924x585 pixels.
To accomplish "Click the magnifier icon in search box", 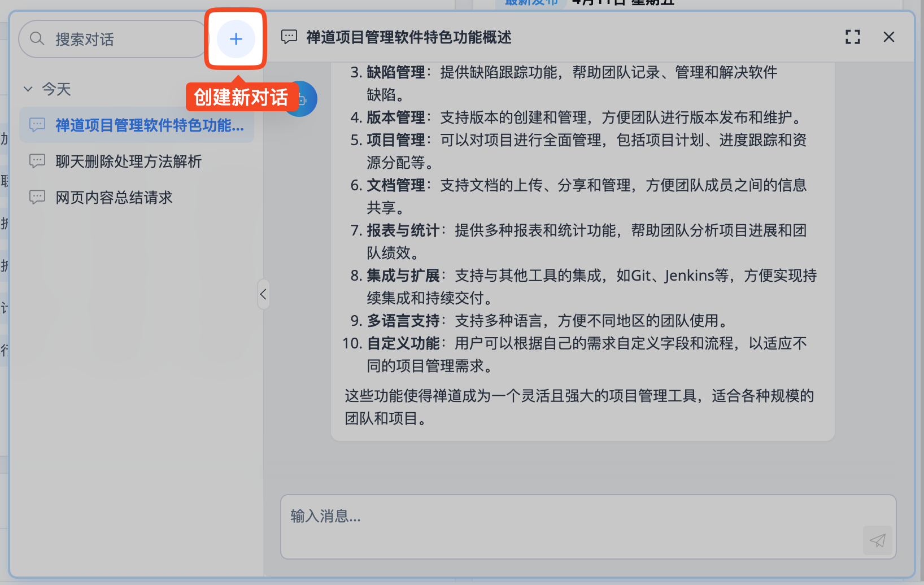I will [37, 39].
